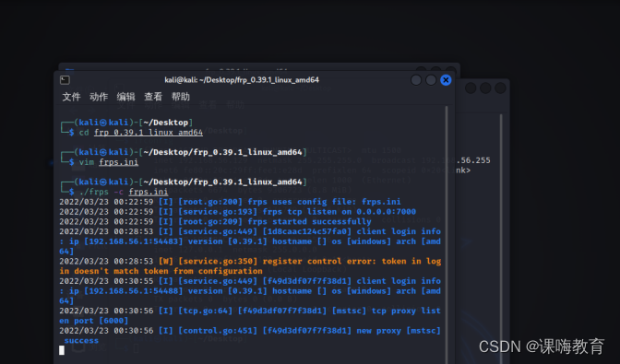This screenshot has height=364, width=620.
Task: Click the IP text [192.168.56.1:54488]
Action: (134, 291)
